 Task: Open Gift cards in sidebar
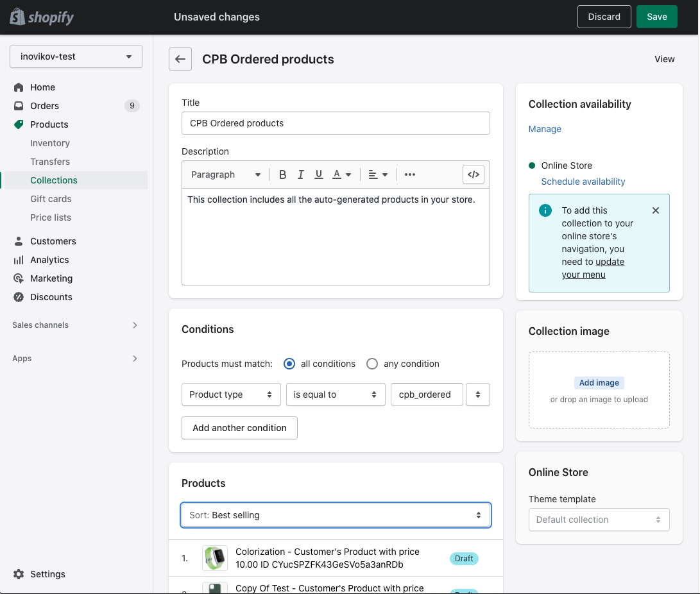(51, 199)
